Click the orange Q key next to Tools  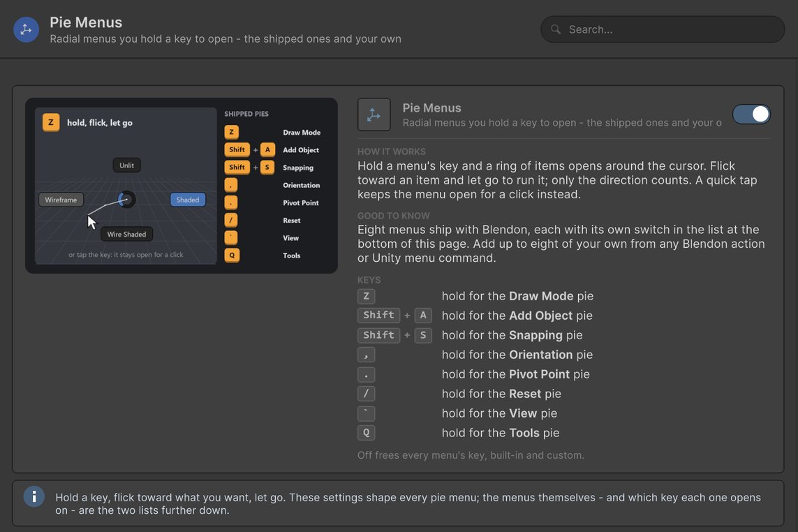[x=232, y=256]
